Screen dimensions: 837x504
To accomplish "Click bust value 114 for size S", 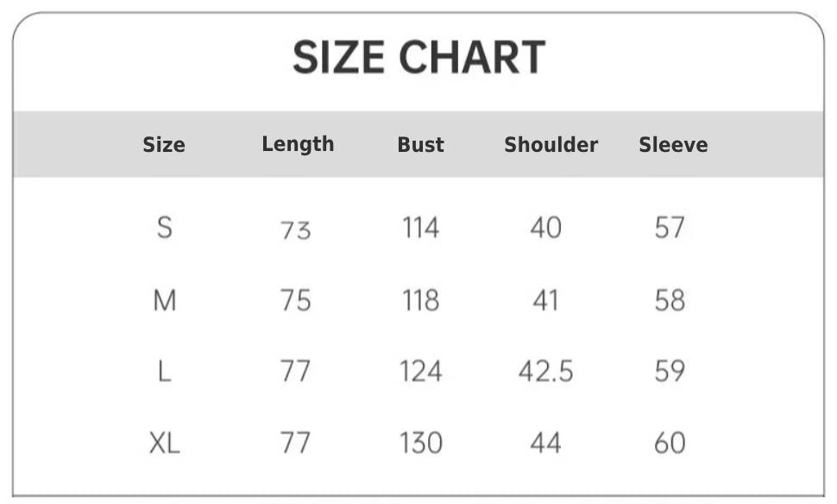I will (x=420, y=228).
